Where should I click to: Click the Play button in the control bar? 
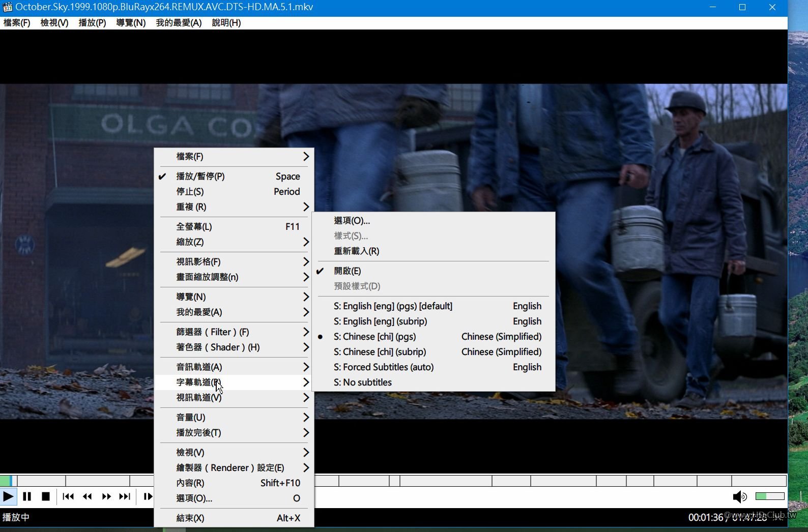pos(8,496)
